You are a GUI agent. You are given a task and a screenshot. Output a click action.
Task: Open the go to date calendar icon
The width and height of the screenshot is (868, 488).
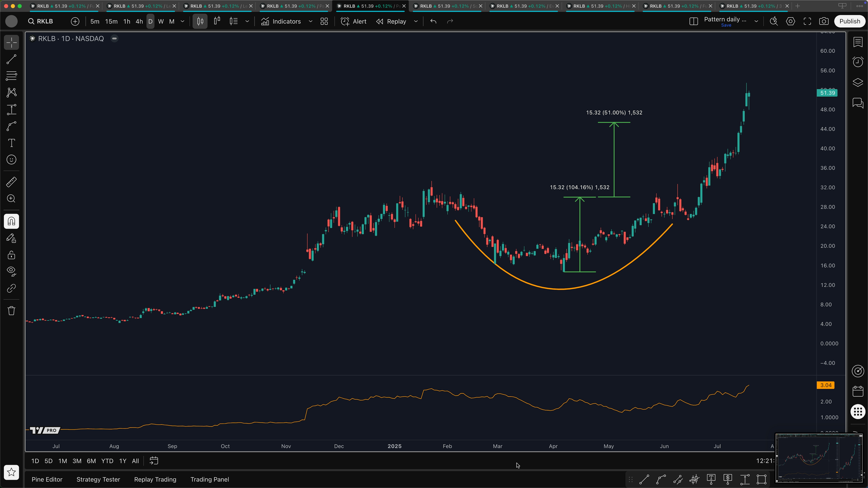(154, 461)
